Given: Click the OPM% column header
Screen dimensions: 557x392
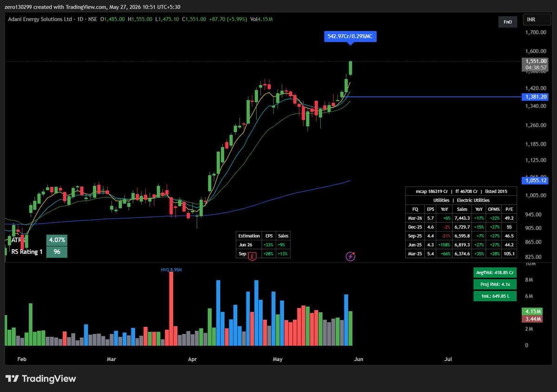Looking at the screenshot, I should 493,209.
